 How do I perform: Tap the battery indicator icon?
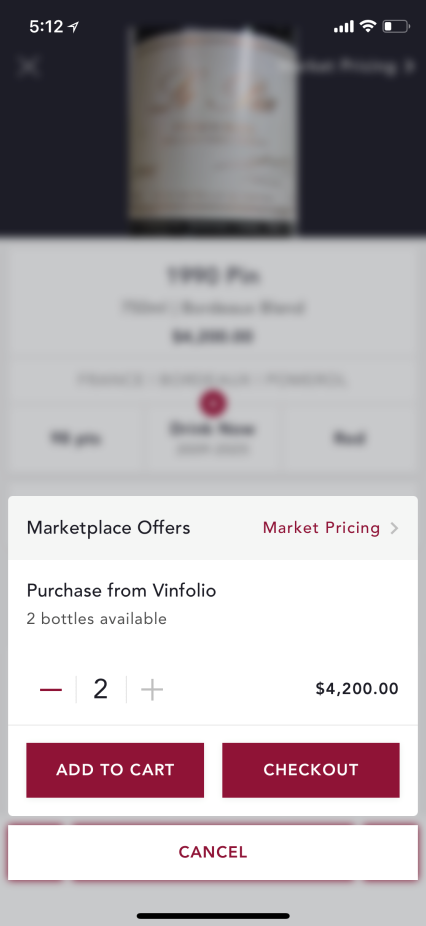[x=396, y=27]
